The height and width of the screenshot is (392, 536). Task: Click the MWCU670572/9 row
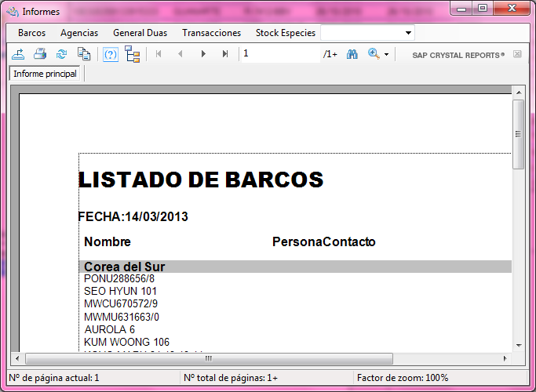(x=121, y=303)
